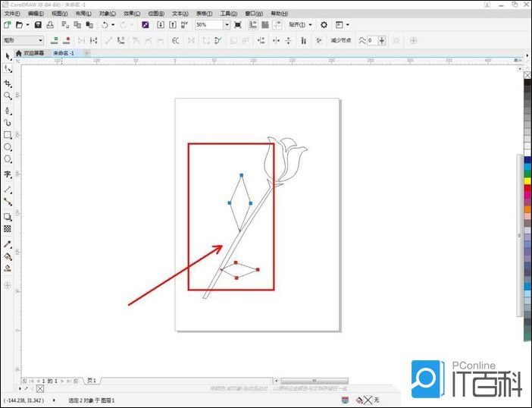Select the Parallel Dimension tool
532x408 pixels.
(8, 190)
